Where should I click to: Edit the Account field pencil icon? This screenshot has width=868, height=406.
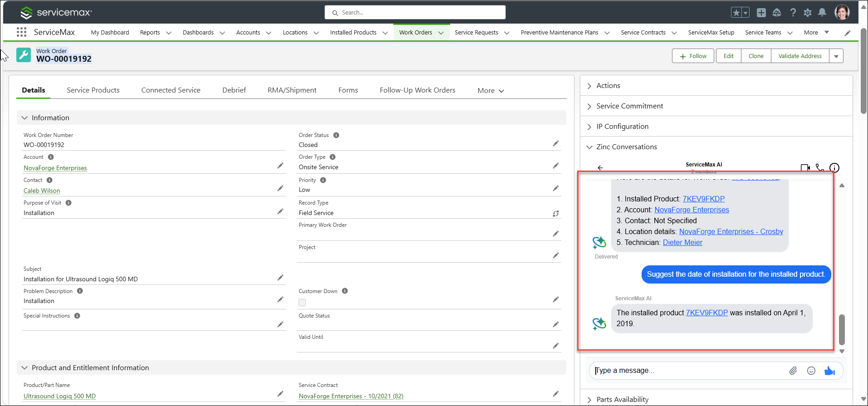click(280, 166)
